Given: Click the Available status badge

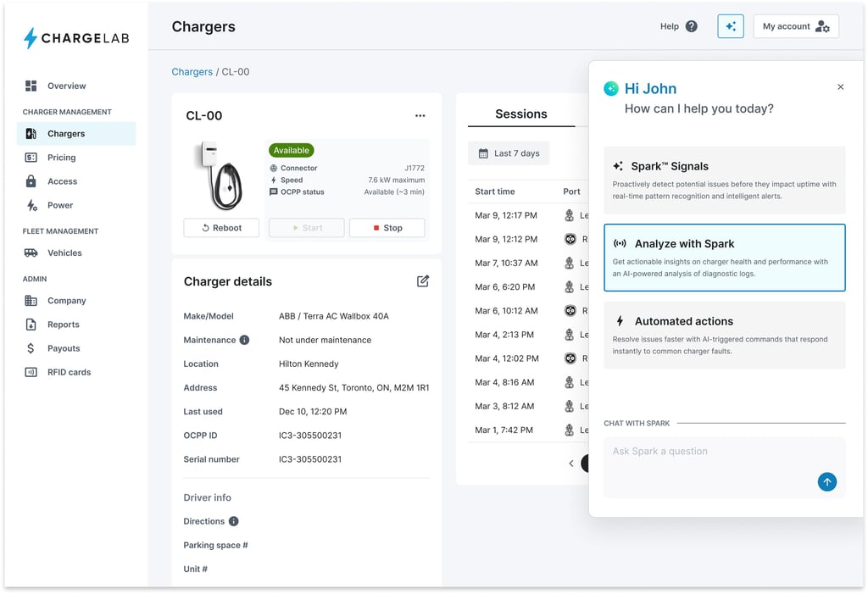Looking at the screenshot, I should (x=292, y=150).
